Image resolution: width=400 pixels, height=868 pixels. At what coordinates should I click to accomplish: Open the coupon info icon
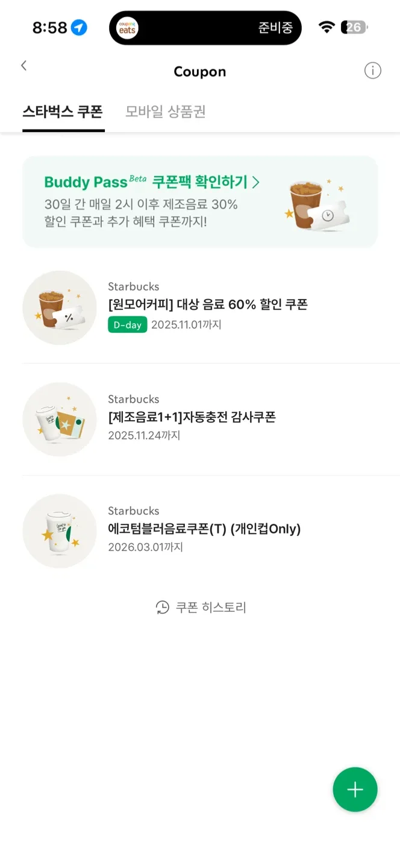[x=373, y=71]
